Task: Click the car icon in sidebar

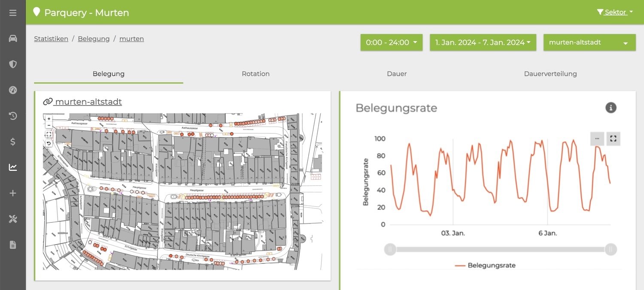Action: (13, 39)
